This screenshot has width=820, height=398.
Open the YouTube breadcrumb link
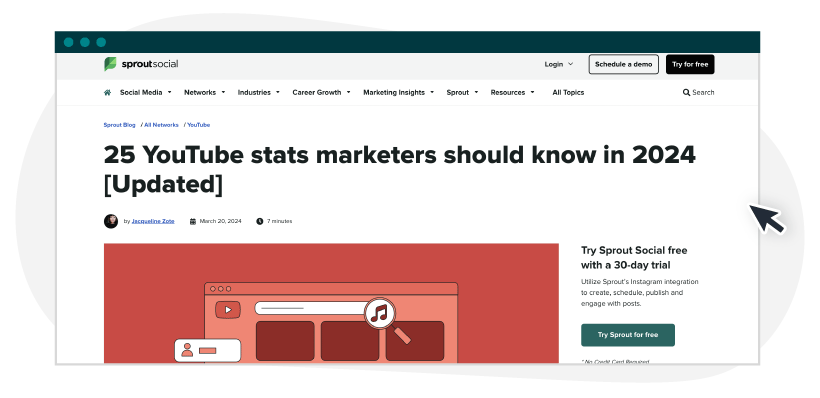[199, 125]
